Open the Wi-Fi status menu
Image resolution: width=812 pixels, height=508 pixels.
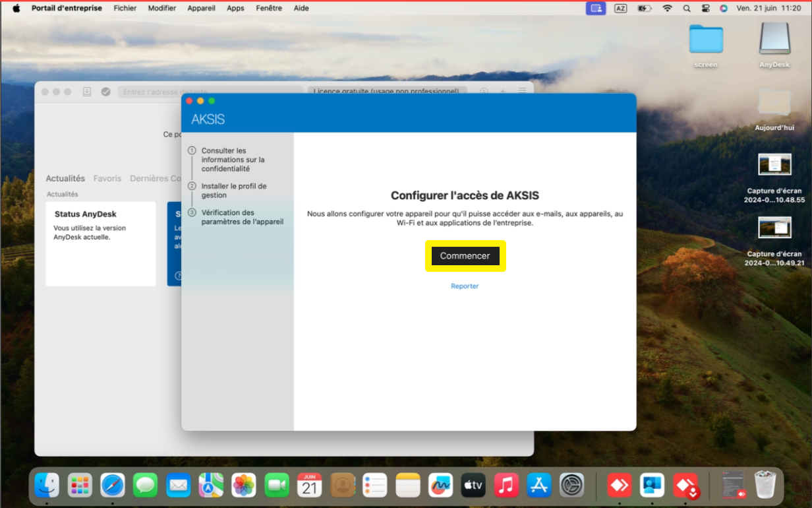point(668,8)
